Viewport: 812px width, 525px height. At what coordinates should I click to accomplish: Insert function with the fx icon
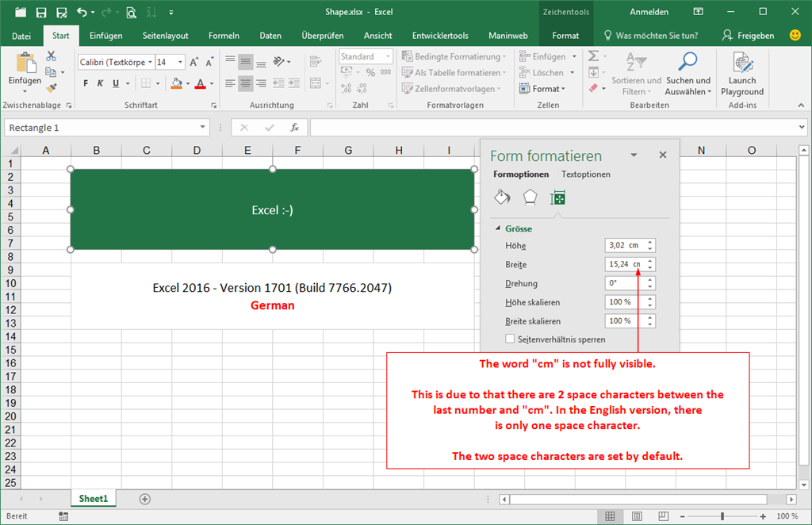(x=295, y=128)
